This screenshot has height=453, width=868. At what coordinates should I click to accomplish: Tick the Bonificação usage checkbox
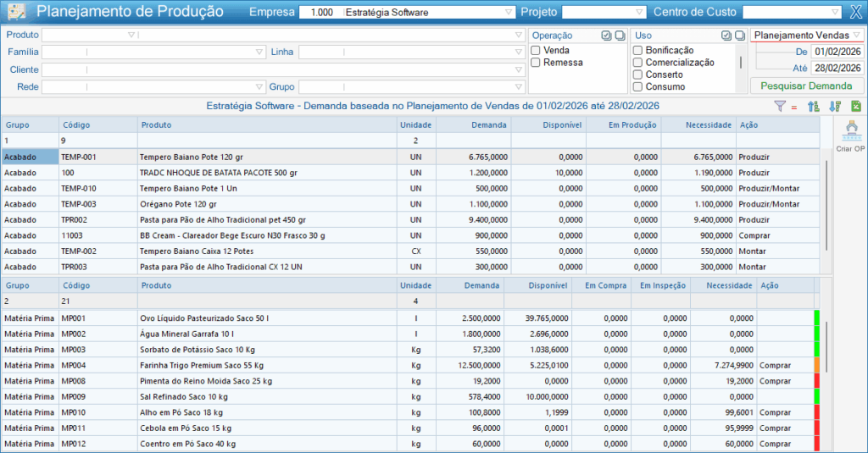click(637, 51)
